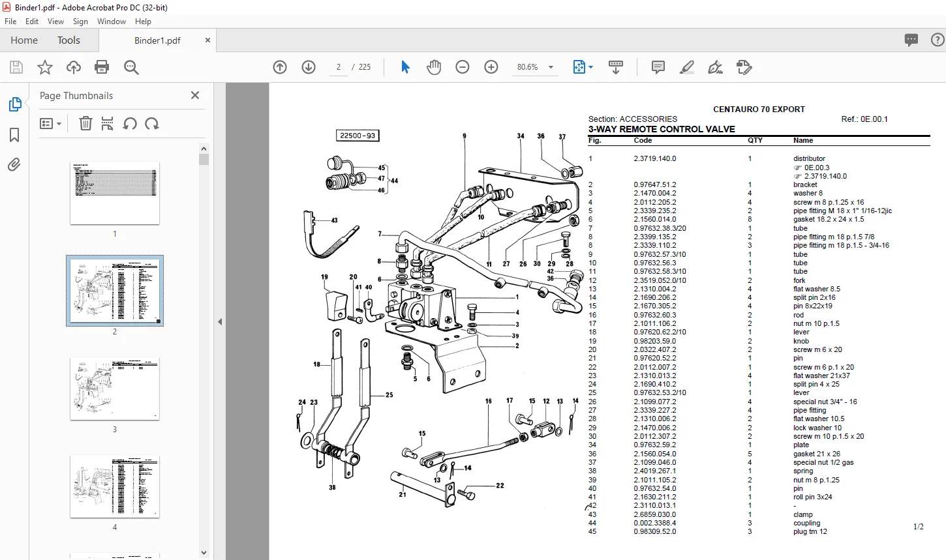Open the Edit menu

point(32,22)
